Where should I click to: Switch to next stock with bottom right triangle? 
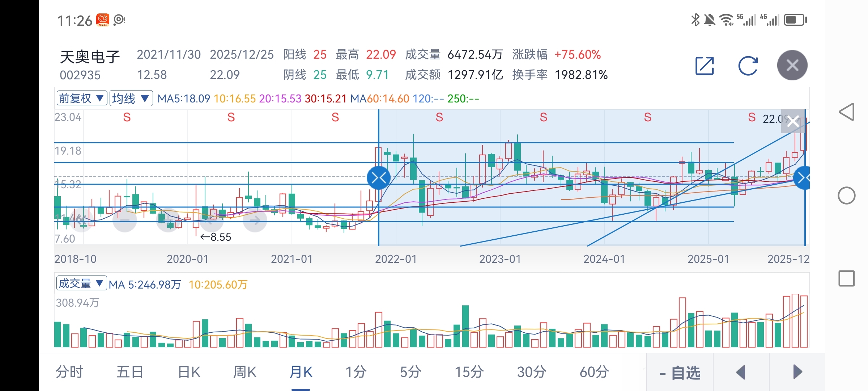797,372
